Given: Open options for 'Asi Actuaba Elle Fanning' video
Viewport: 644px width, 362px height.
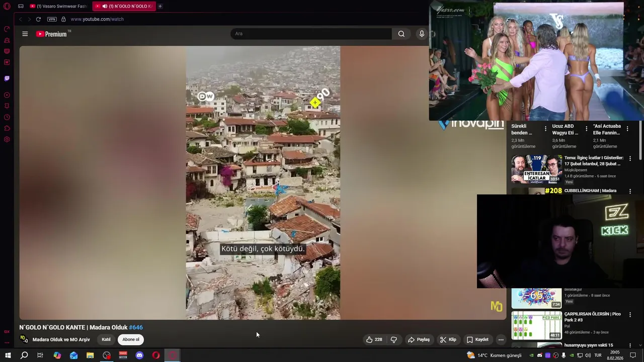Looking at the screenshot, I should point(627,129).
